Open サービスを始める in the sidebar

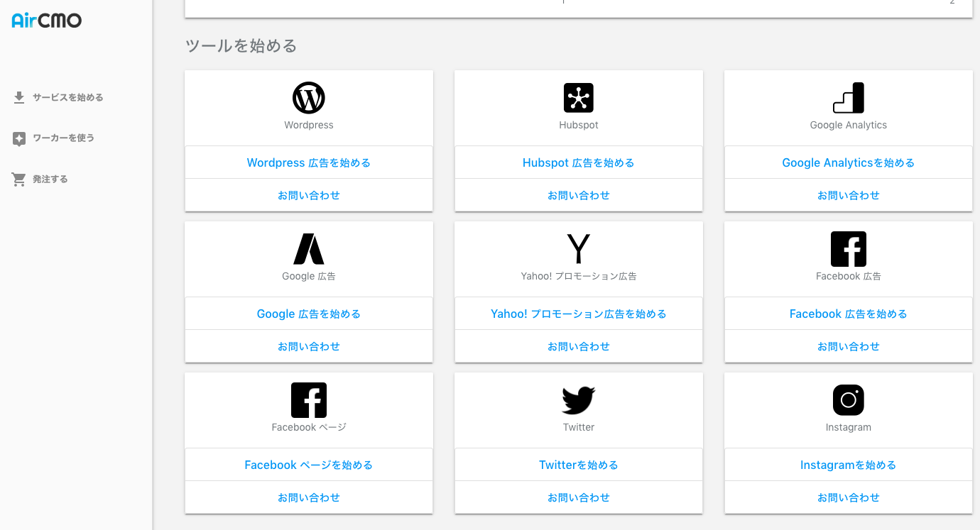tap(68, 97)
